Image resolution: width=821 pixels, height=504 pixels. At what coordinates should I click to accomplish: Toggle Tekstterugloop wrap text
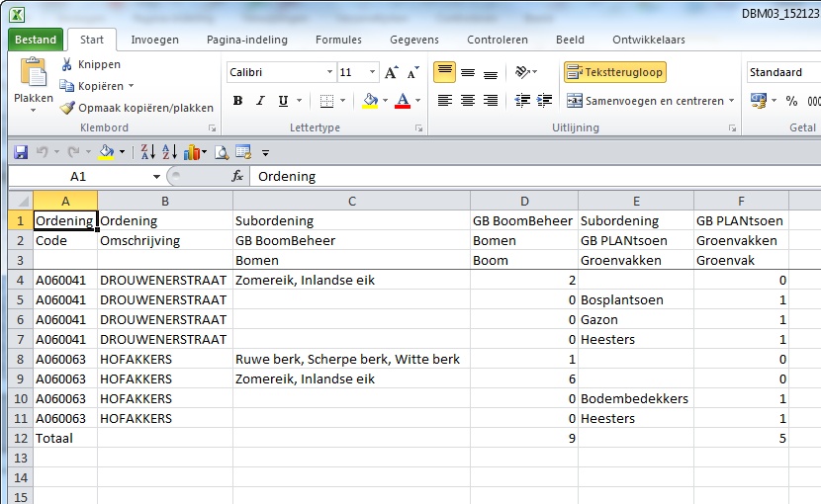[x=614, y=72]
